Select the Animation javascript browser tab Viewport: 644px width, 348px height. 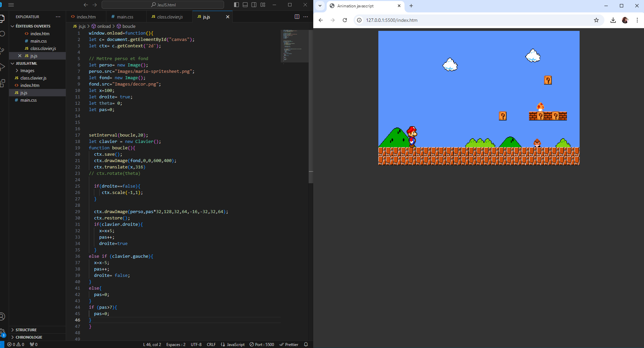click(365, 6)
